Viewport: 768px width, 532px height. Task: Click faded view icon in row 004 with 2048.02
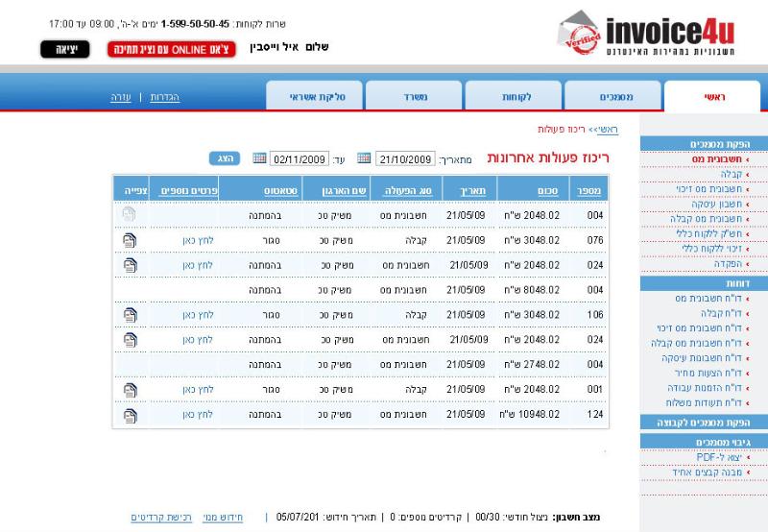[x=129, y=214]
